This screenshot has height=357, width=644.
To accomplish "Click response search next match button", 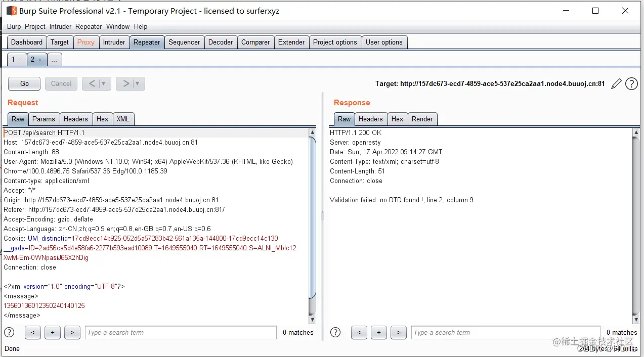I will pyautogui.click(x=399, y=332).
